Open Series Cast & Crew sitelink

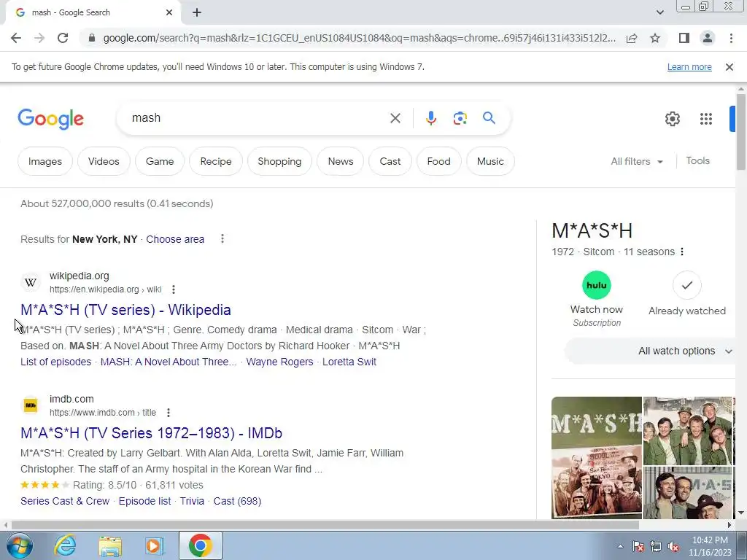coord(65,501)
